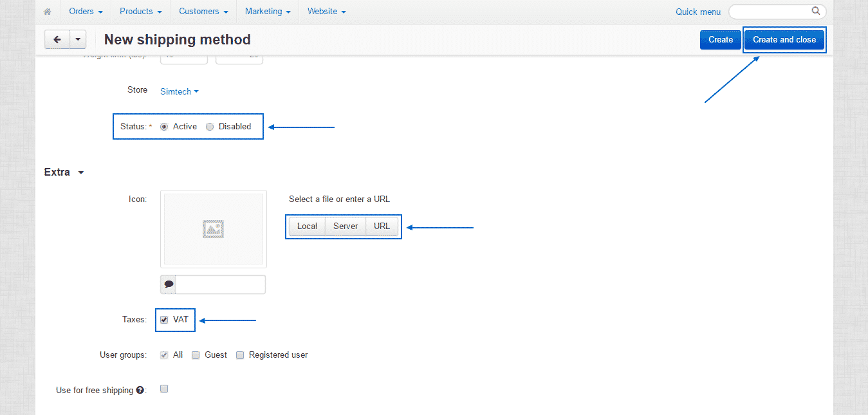The width and height of the screenshot is (868, 415).
Task: Expand the back button dropdown caret
Action: pos(77,39)
